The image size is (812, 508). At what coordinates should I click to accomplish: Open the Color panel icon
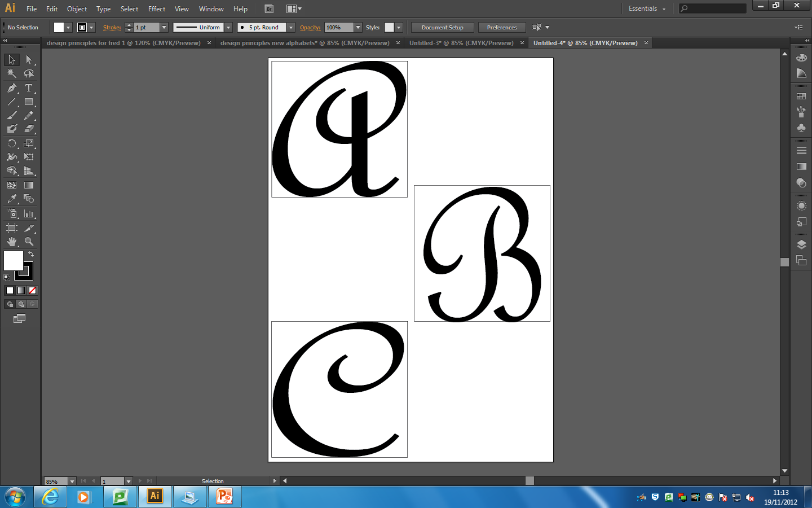[801, 58]
